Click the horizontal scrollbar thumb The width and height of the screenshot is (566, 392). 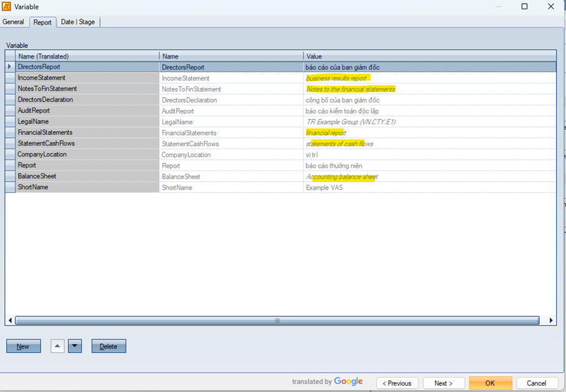(x=277, y=320)
